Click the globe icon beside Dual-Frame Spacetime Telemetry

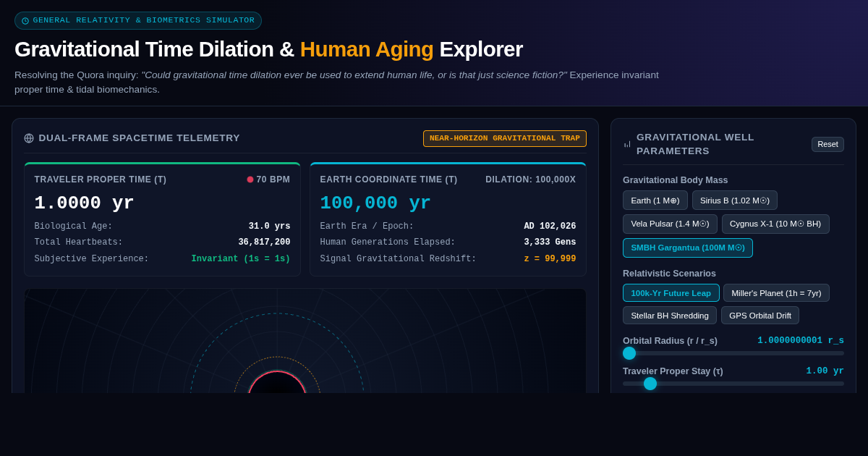click(29, 138)
